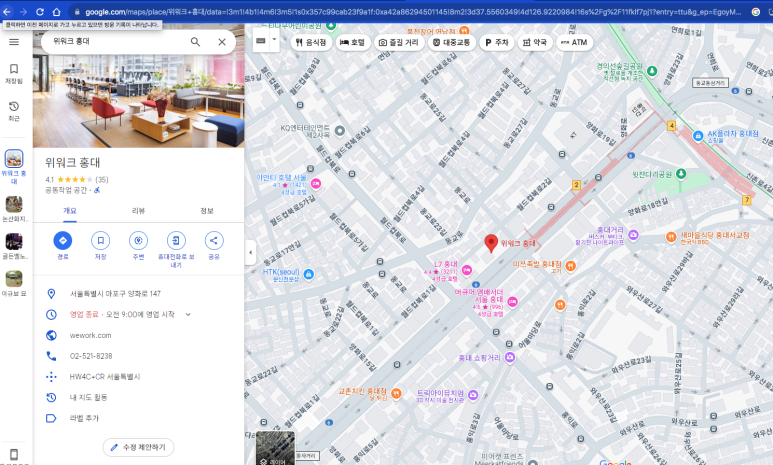Viewport: 773px width, 465px height.
Task: Click the red 위워크 홍대 map pin
Action: point(491,243)
